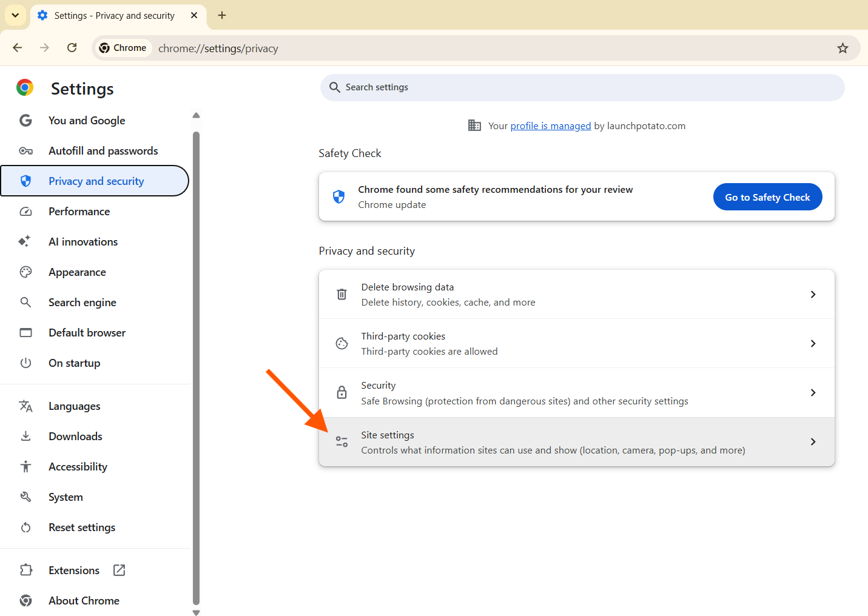Click the Chrome site info chip
868x616 pixels.
pos(123,48)
